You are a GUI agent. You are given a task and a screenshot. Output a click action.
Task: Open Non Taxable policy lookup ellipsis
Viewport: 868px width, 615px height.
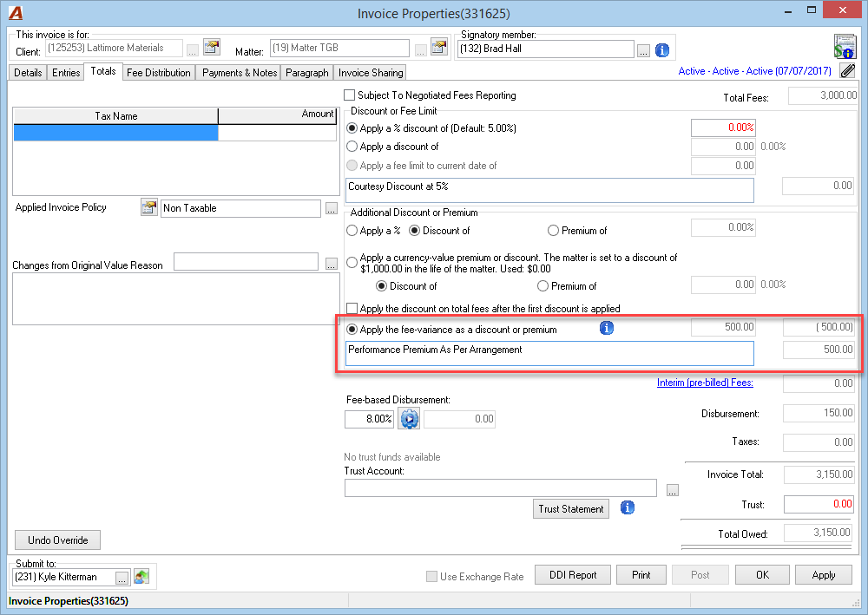(x=331, y=208)
